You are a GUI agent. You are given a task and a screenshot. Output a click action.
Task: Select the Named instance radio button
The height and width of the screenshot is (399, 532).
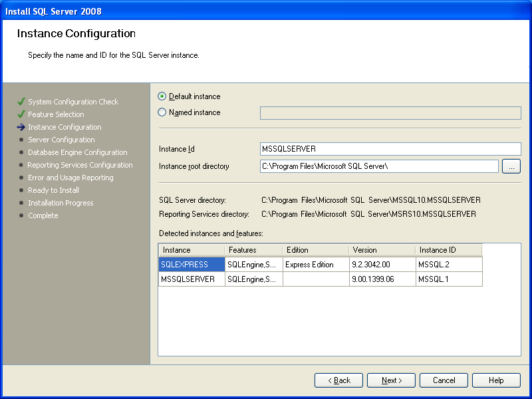162,112
